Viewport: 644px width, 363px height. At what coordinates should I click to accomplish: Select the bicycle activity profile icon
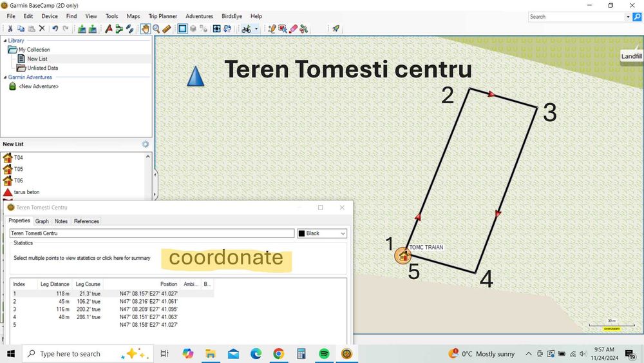pos(247,29)
